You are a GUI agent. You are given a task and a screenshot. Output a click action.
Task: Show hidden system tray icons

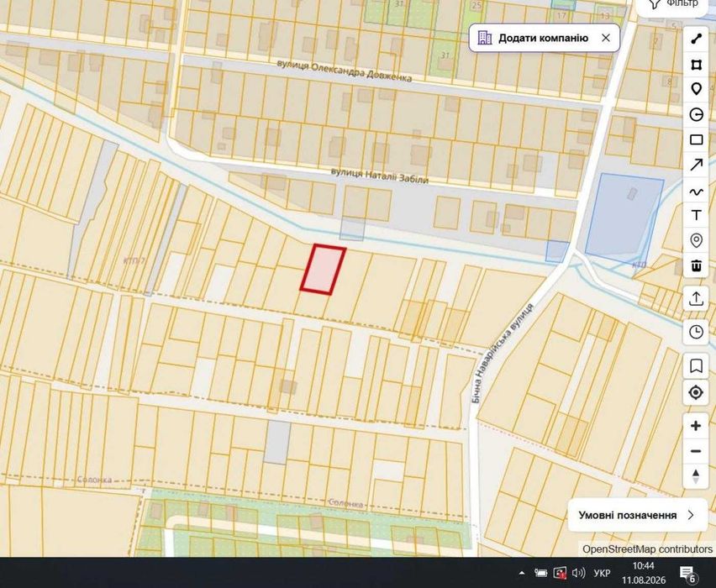[522, 573]
